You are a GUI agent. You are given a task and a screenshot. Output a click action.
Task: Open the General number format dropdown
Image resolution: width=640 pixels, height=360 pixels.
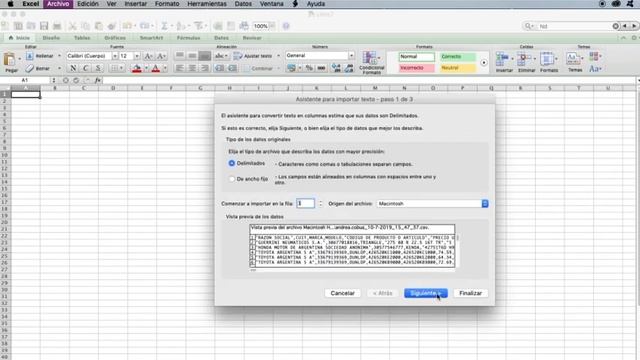(x=351, y=56)
